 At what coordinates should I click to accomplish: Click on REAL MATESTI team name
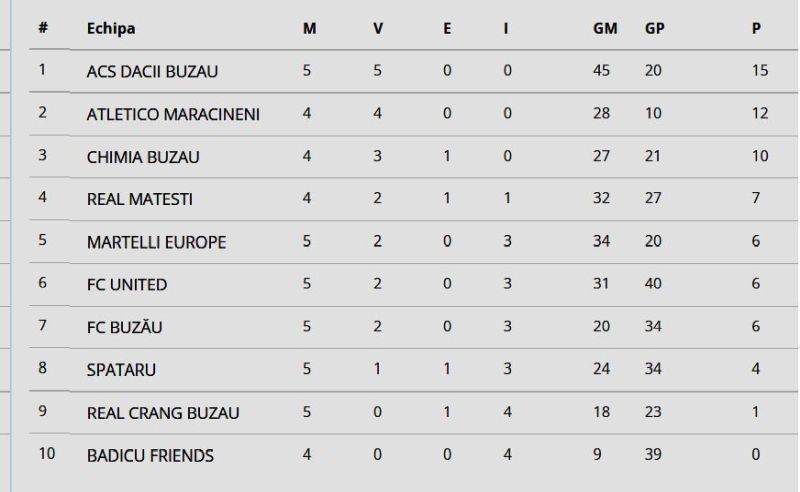coord(140,199)
